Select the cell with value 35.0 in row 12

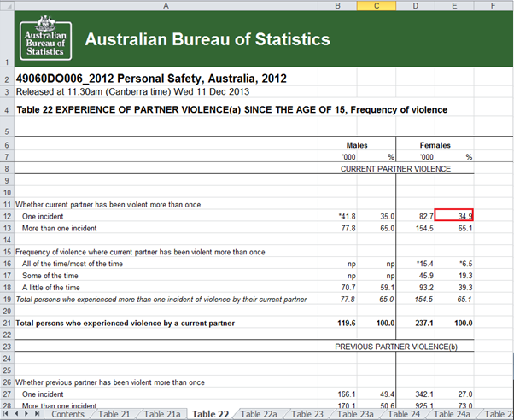[x=377, y=216]
